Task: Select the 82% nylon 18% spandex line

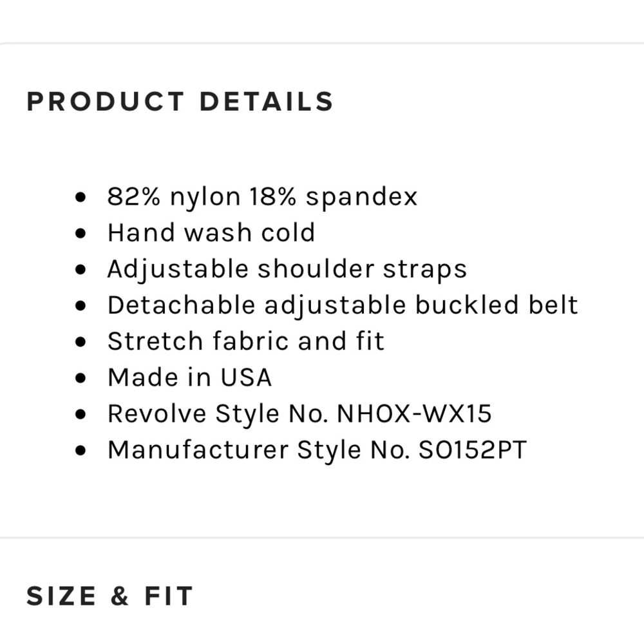Action: (263, 196)
